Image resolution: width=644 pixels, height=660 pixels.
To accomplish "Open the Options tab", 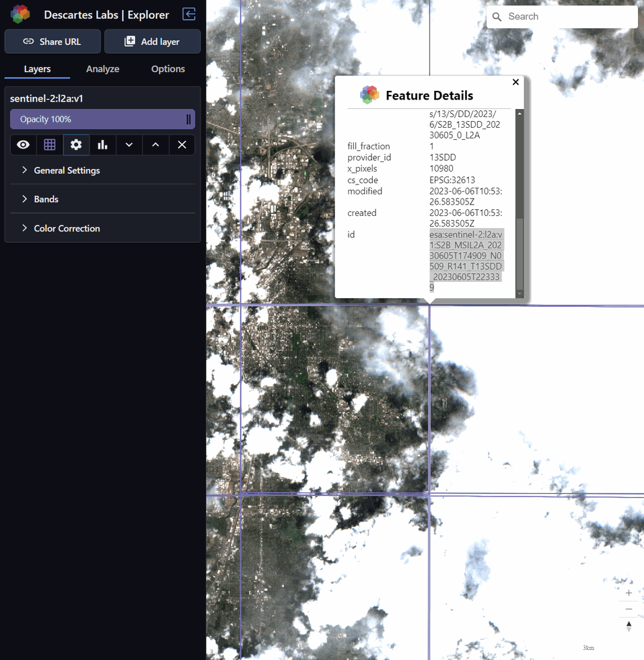I will [168, 69].
